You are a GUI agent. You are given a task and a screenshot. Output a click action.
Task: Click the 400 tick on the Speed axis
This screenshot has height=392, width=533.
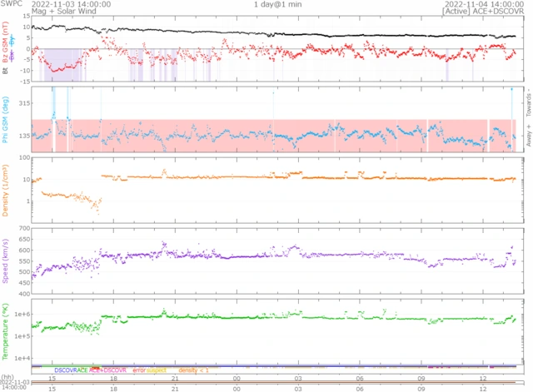coord(25,294)
